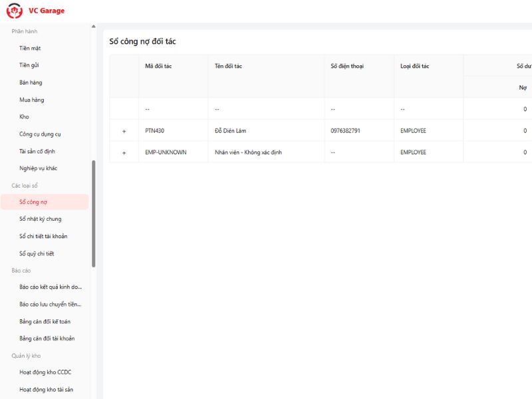This screenshot has height=399, width=532.
Task: Open the Bán hàng section
Action: click(x=30, y=82)
